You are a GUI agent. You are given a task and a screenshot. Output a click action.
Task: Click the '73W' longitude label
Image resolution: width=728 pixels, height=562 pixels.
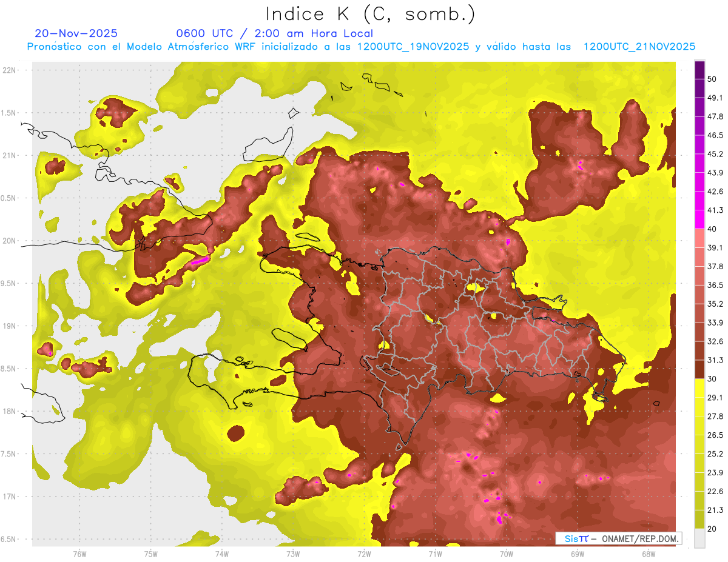293,554
